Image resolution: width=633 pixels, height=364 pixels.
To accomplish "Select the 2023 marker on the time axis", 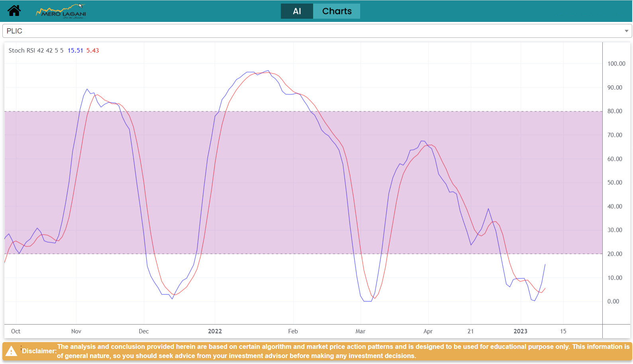I will tap(520, 331).
